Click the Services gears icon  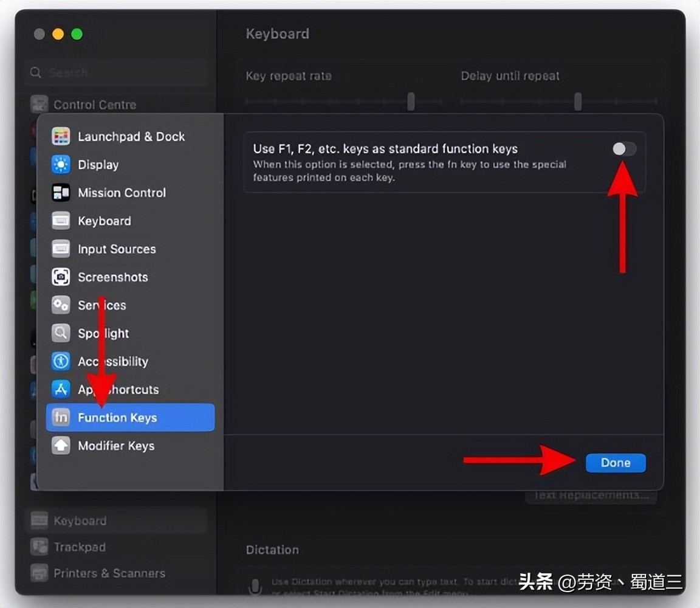tap(61, 305)
